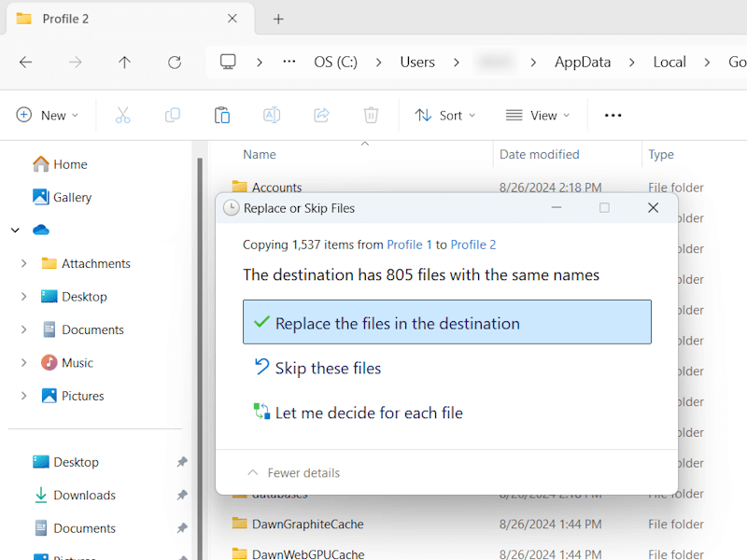Image resolution: width=747 pixels, height=560 pixels.
Task: Click the Profile 1 link in the dialog
Action: click(x=409, y=244)
